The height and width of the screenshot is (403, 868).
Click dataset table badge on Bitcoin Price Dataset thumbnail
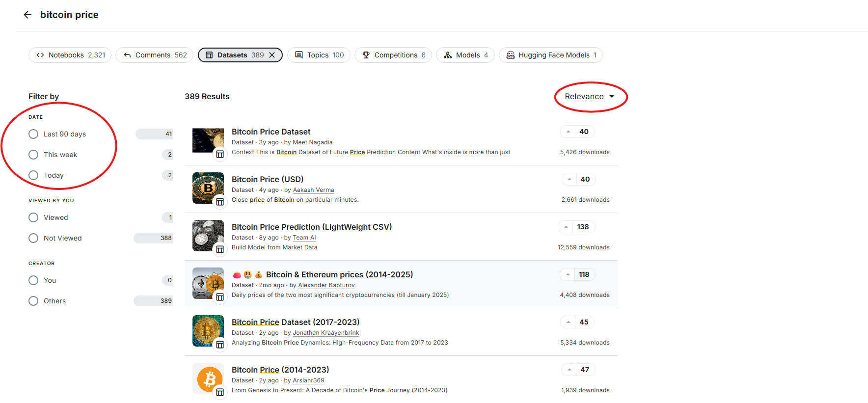(220, 154)
